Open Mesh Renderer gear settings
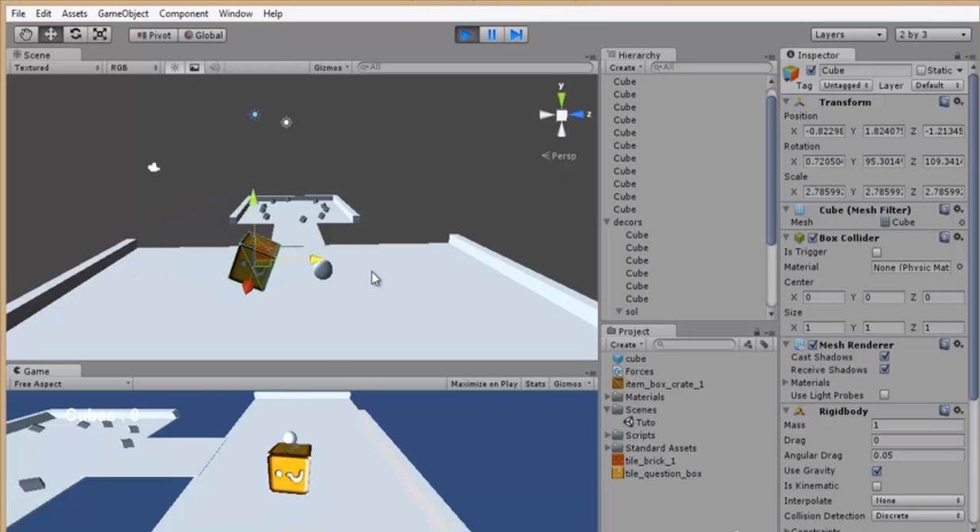980x532 pixels. (958, 344)
